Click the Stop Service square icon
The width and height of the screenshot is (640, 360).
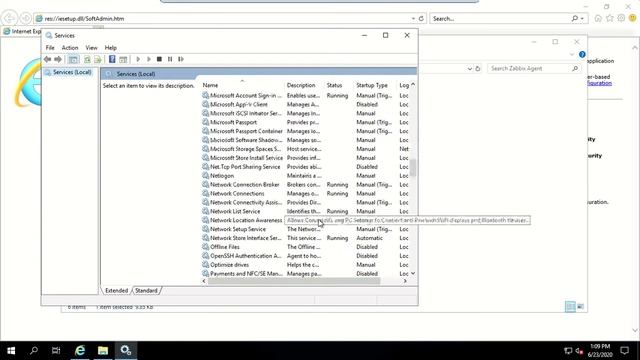point(159,59)
